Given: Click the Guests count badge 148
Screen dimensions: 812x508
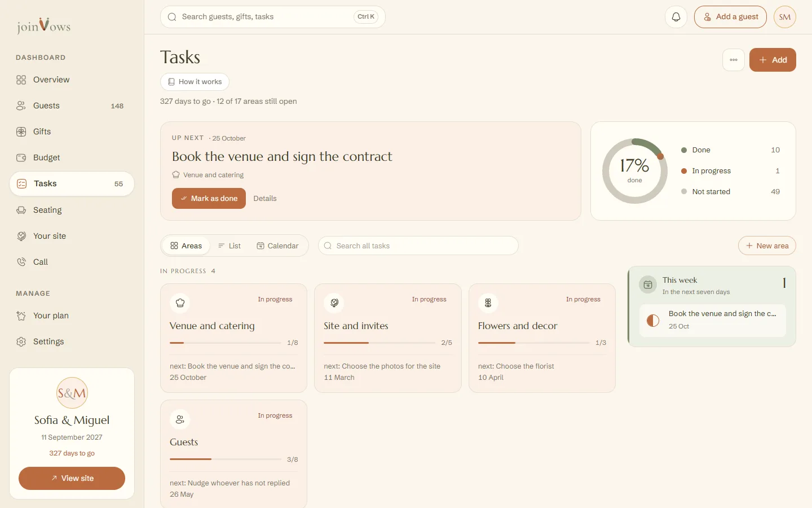Looking at the screenshot, I should pos(117,106).
